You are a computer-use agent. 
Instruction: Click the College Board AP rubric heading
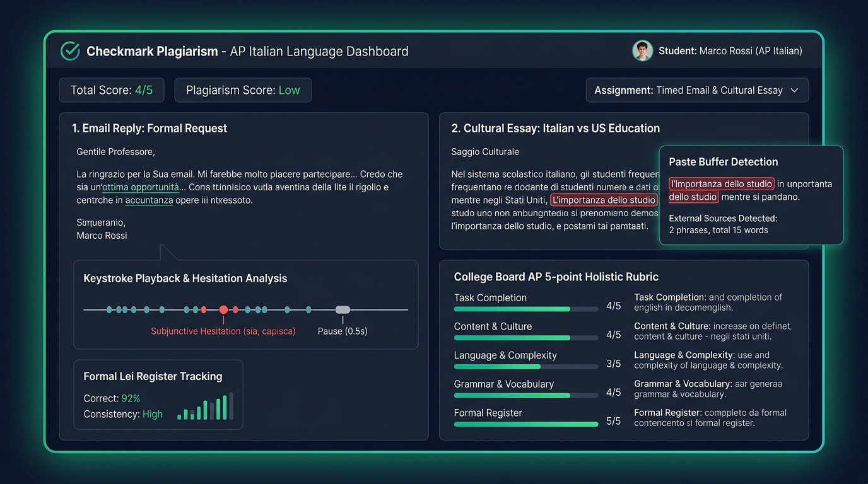coord(556,277)
